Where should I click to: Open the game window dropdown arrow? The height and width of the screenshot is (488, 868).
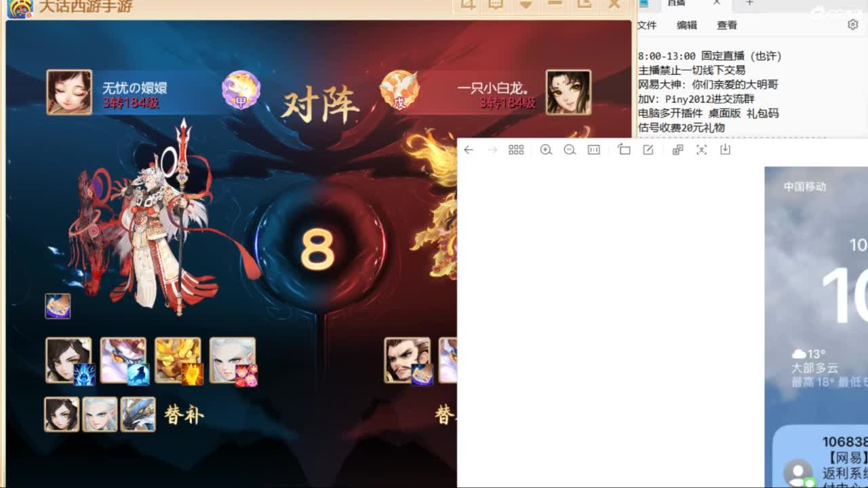(x=525, y=5)
